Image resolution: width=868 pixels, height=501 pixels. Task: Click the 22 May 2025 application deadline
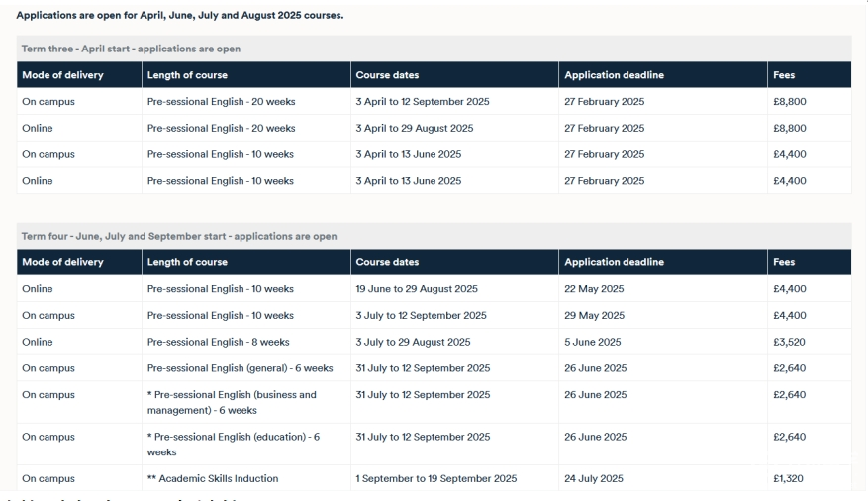click(x=594, y=289)
